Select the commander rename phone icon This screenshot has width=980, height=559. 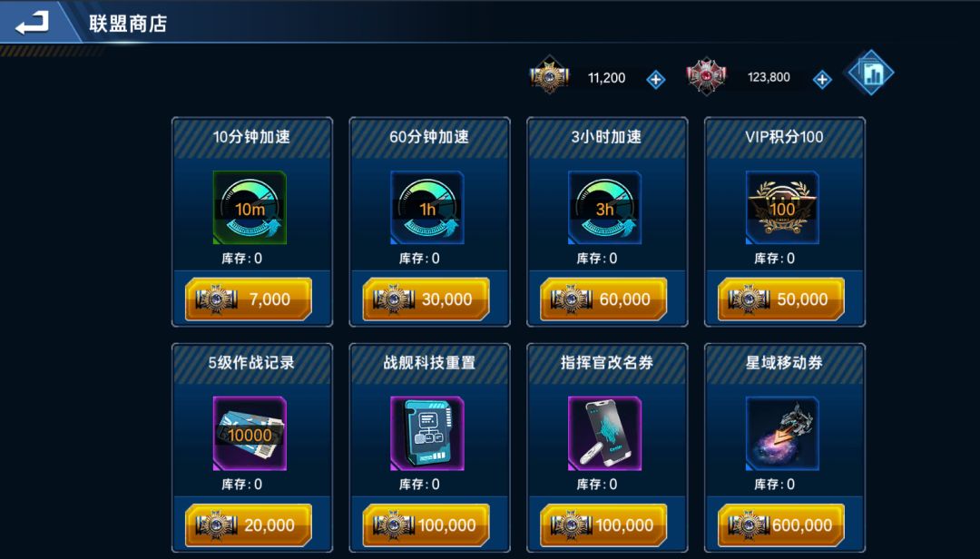tap(604, 434)
